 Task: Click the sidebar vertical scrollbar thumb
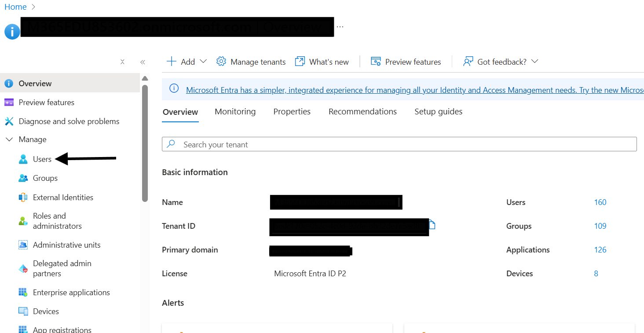(145, 143)
